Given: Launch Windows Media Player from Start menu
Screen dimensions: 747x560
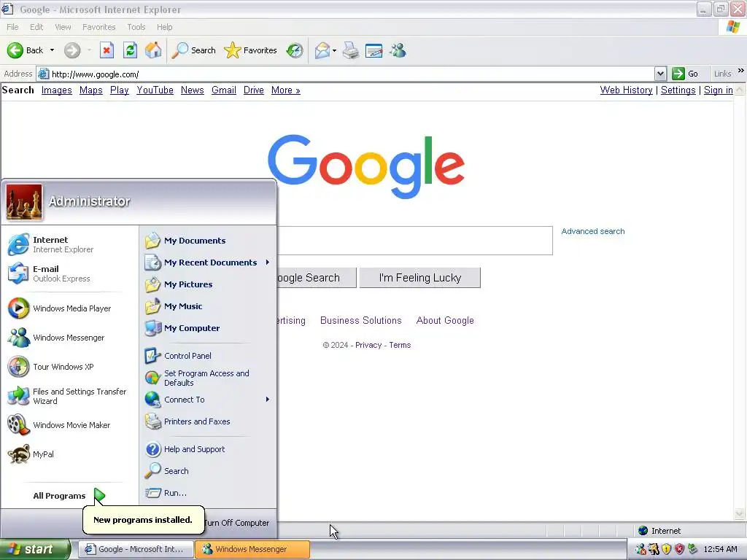Looking at the screenshot, I should click(x=69, y=308).
